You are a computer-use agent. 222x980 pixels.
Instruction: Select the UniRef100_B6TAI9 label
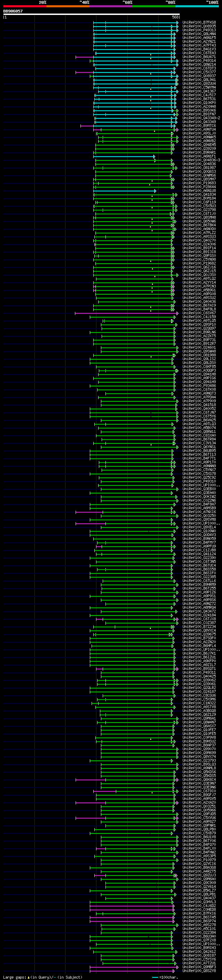coord(199,305)
